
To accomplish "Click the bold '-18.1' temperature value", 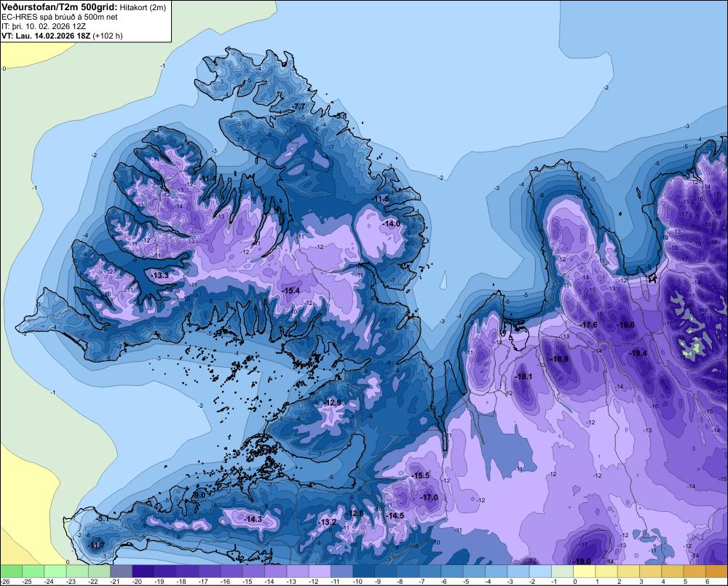I will (523, 377).
